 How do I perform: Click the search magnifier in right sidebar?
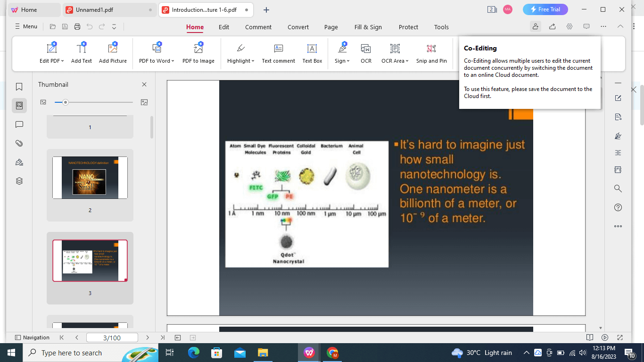[618, 189]
